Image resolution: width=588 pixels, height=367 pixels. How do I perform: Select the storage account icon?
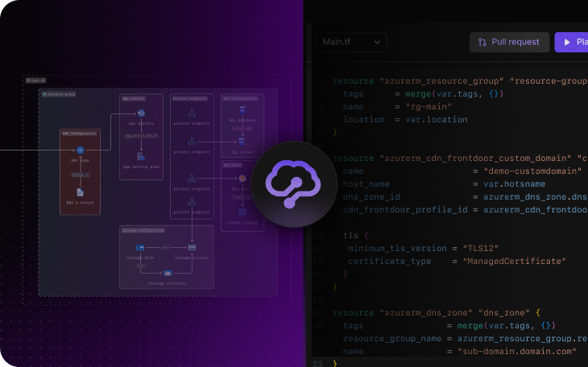click(x=192, y=247)
